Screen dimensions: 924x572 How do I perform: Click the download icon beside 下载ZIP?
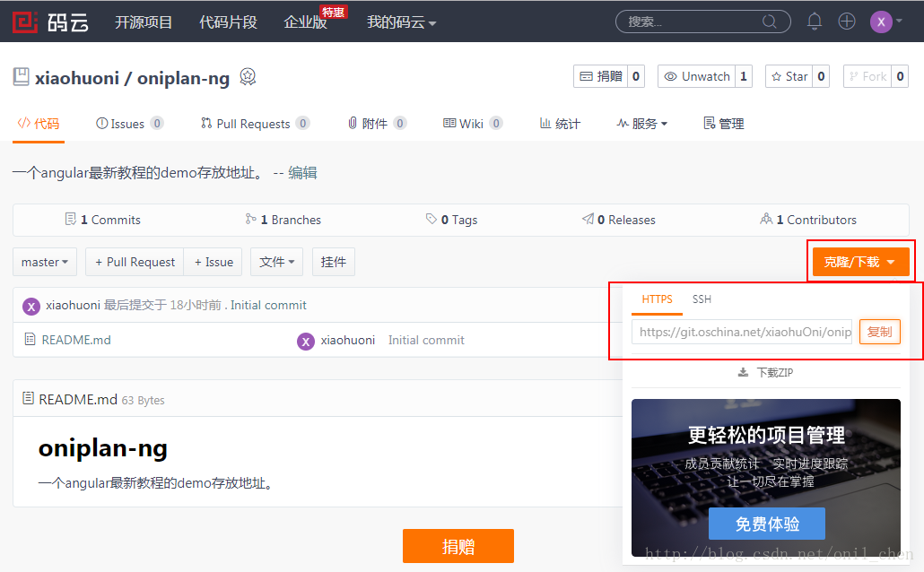[x=743, y=372]
